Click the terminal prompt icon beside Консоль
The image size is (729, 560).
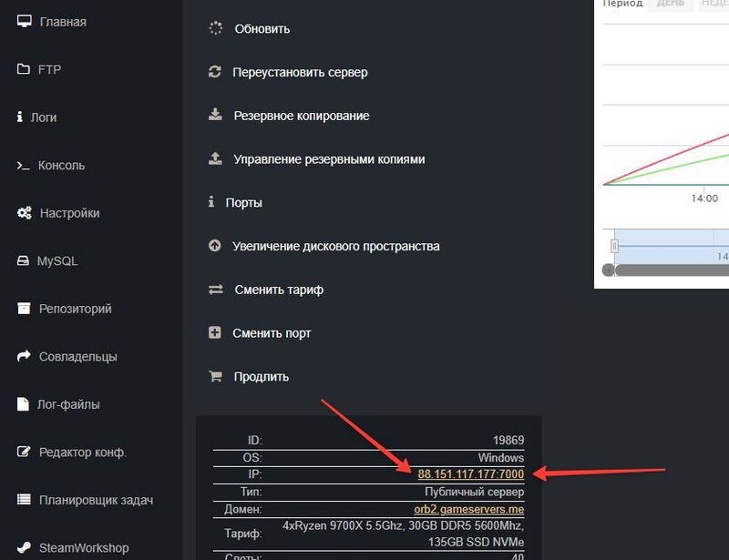point(24,165)
